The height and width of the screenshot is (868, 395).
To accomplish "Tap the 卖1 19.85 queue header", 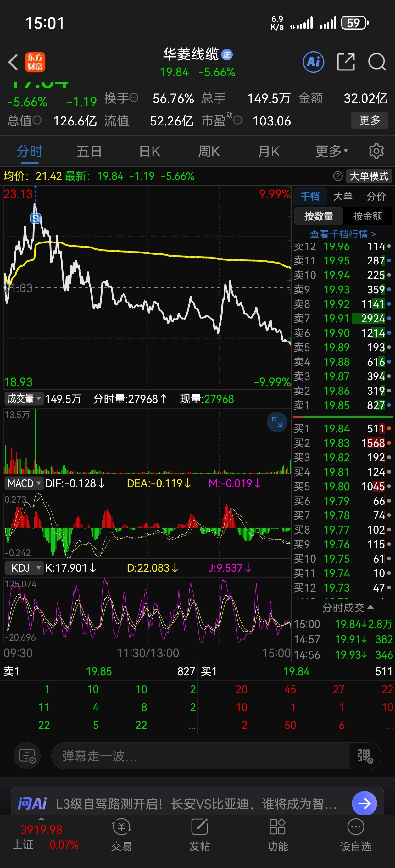I will click(99, 671).
